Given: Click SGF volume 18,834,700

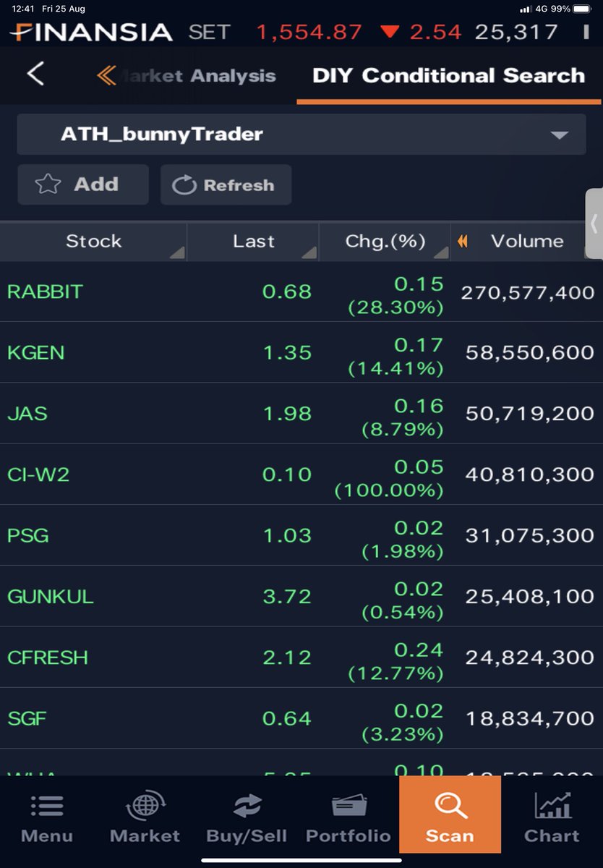Looking at the screenshot, I should [530, 718].
